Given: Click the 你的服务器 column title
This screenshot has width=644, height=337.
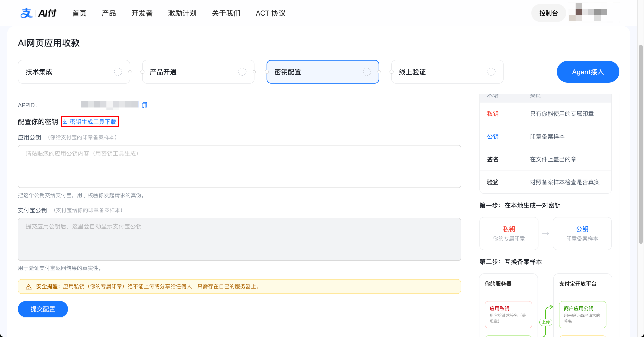Looking at the screenshot, I should point(498,284).
